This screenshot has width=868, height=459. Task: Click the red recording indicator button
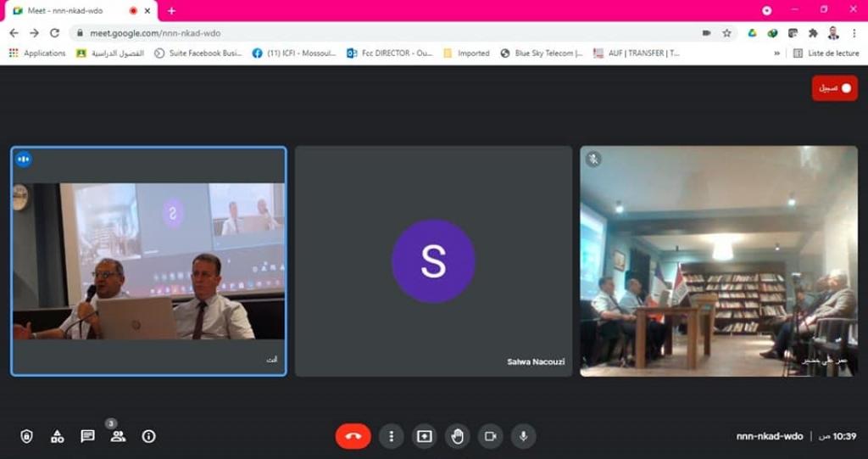point(834,88)
